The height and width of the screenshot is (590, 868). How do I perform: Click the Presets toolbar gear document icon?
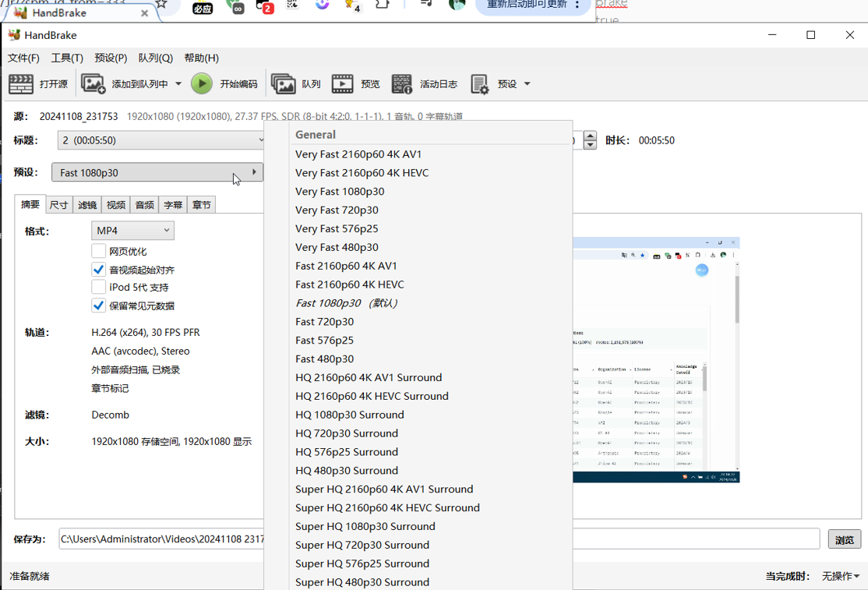click(x=479, y=84)
